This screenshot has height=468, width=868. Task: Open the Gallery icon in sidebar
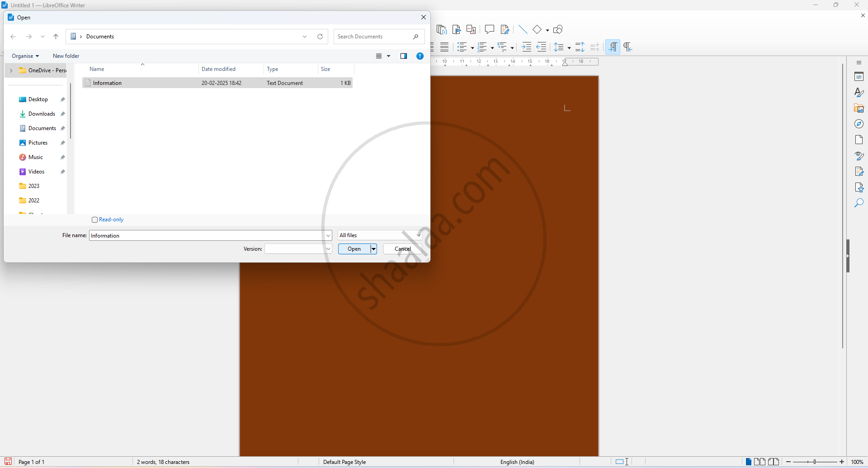point(859,108)
